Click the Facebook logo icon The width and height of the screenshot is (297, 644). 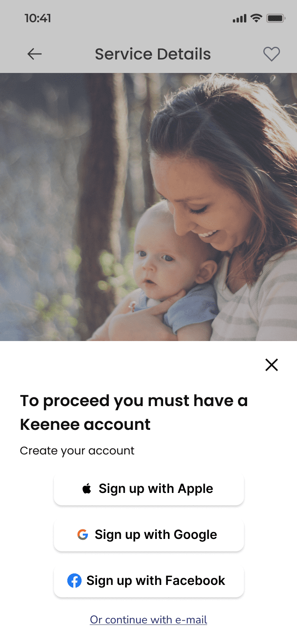point(74,581)
